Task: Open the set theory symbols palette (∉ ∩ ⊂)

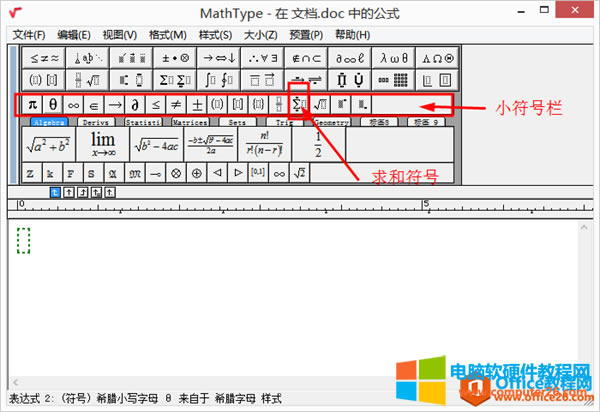Action: pyautogui.click(x=306, y=58)
